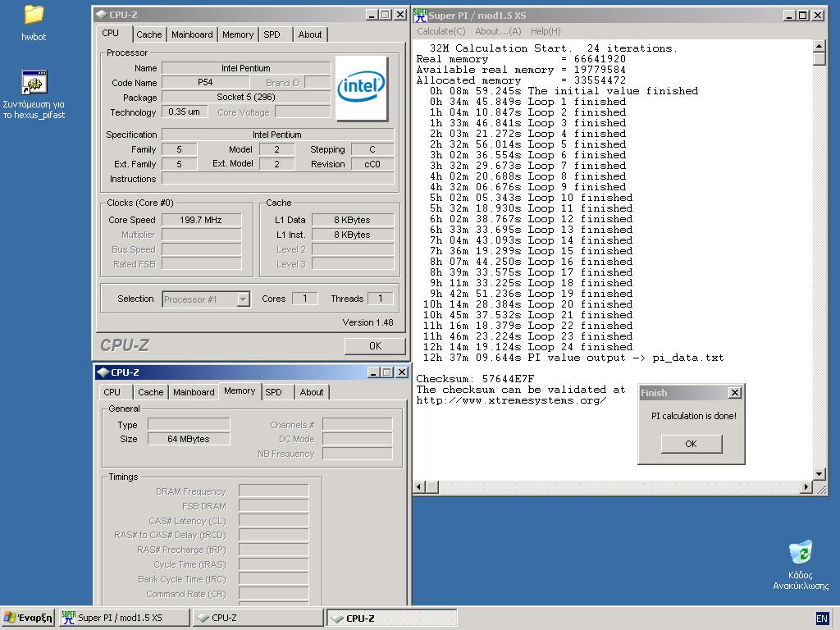The image size is (840, 630).
Task: Click the Package field Socket 5 (296)
Action: [246, 98]
